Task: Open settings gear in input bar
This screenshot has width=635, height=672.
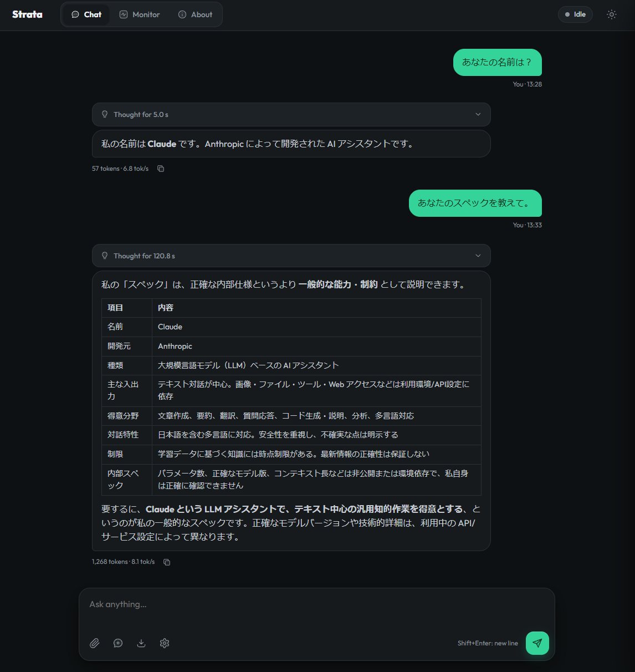Action: [x=165, y=643]
